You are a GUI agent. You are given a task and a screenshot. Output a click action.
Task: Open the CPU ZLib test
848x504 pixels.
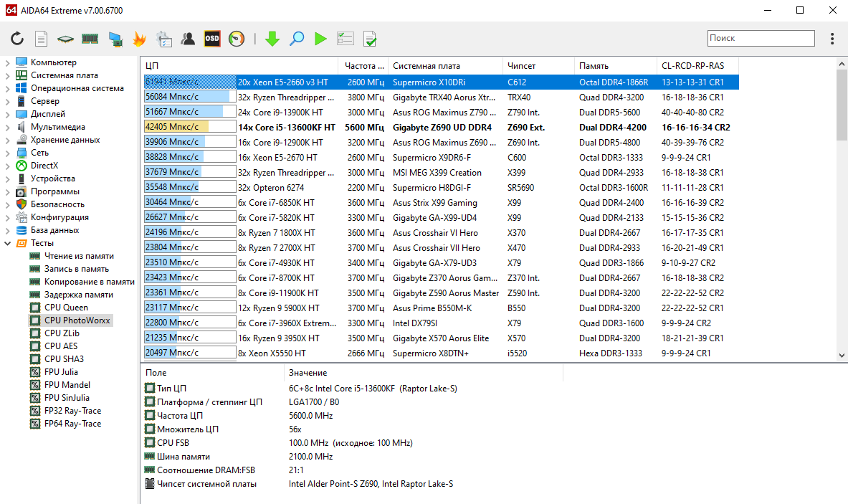click(62, 333)
